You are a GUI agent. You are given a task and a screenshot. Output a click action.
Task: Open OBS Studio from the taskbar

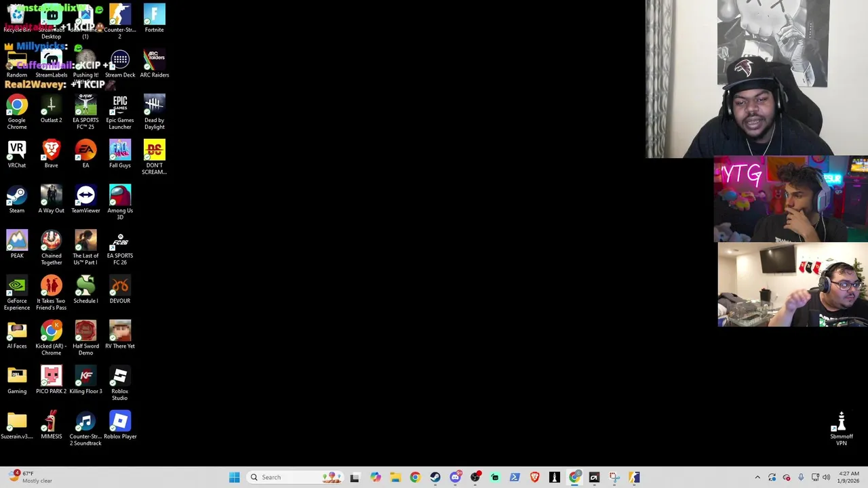[475, 477]
